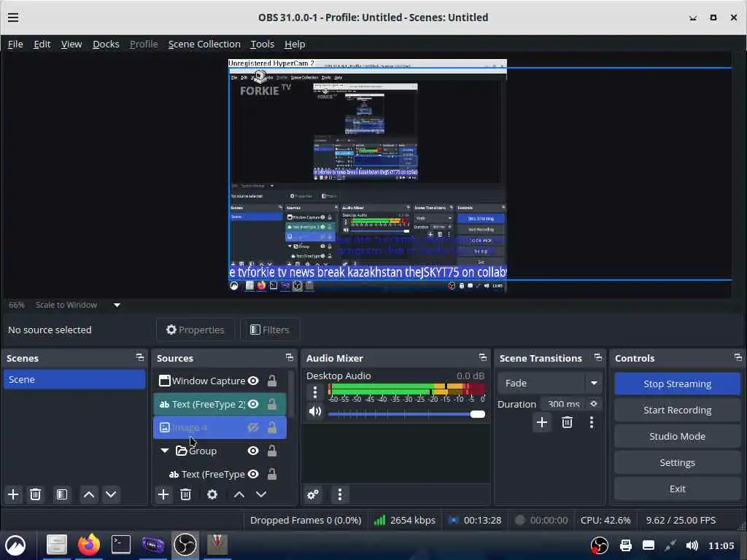Open source properties with the Sources gear icon
The image size is (747, 560).
pos(212,494)
